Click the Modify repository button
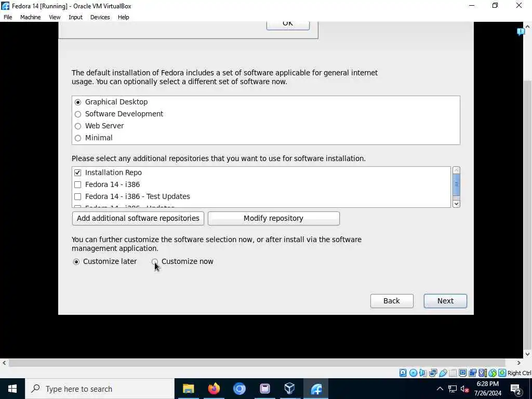532x399 pixels. pyautogui.click(x=273, y=218)
